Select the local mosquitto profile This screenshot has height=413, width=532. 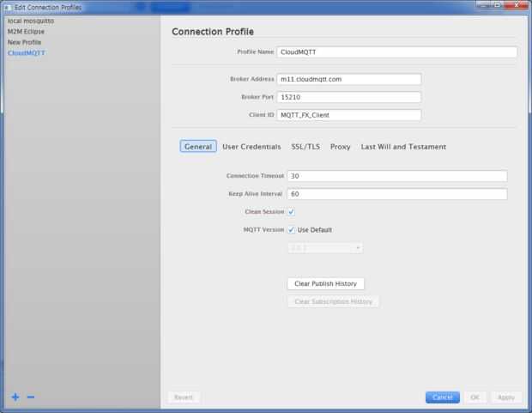[x=31, y=21]
